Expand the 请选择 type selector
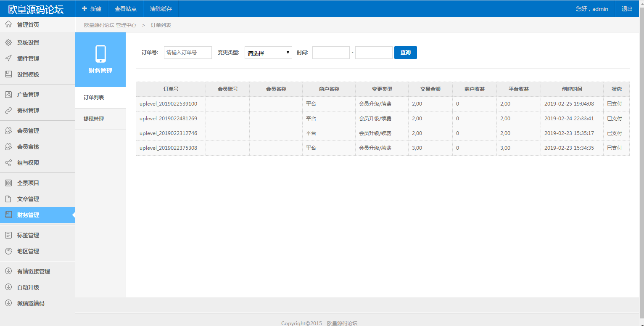Image resolution: width=644 pixels, height=326 pixels. click(x=268, y=53)
